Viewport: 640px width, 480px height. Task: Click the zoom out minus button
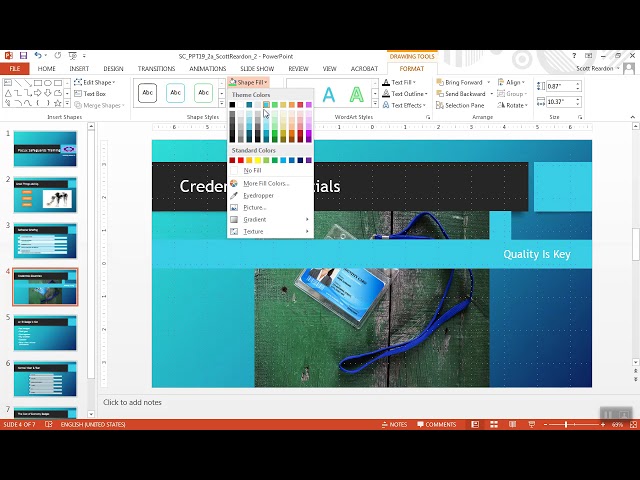click(546, 425)
